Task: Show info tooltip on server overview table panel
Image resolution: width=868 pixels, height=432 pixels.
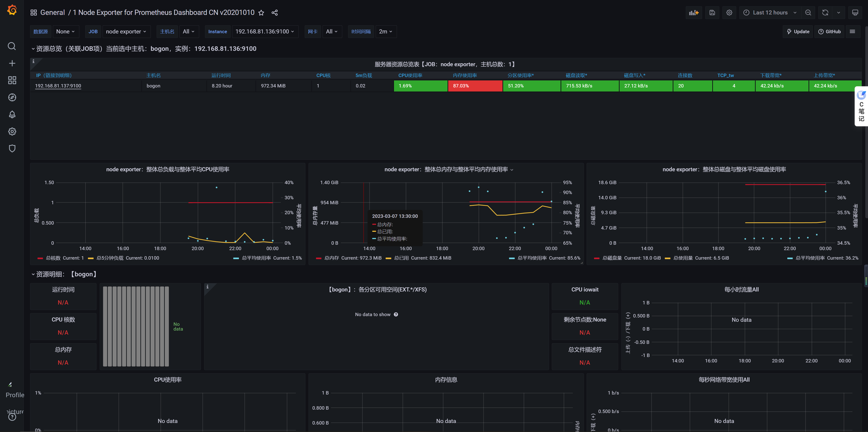Action: pyautogui.click(x=33, y=61)
